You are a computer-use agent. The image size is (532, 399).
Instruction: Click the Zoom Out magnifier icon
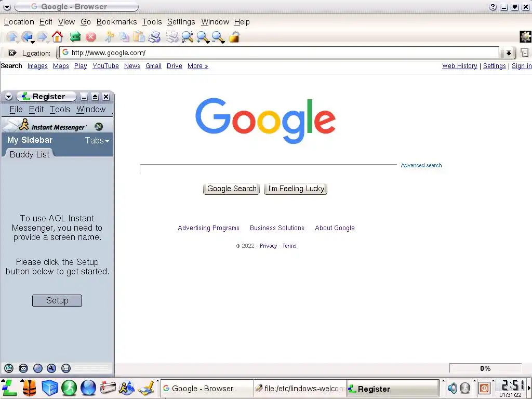[x=218, y=37]
